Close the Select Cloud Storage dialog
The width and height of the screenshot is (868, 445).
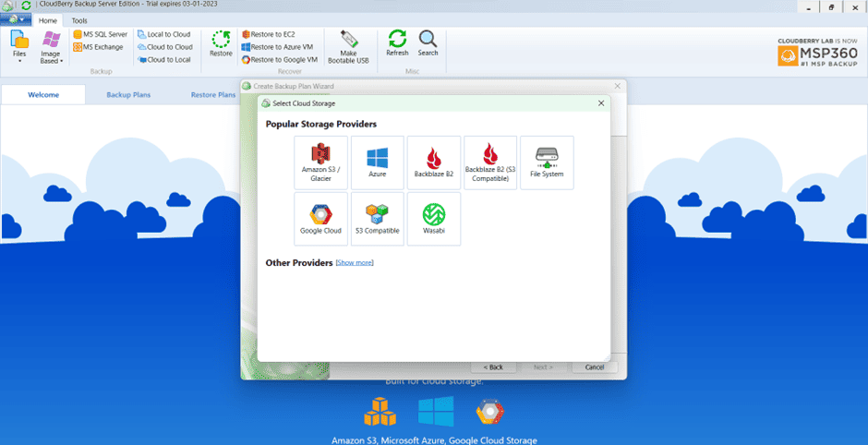tap(601, 103)
